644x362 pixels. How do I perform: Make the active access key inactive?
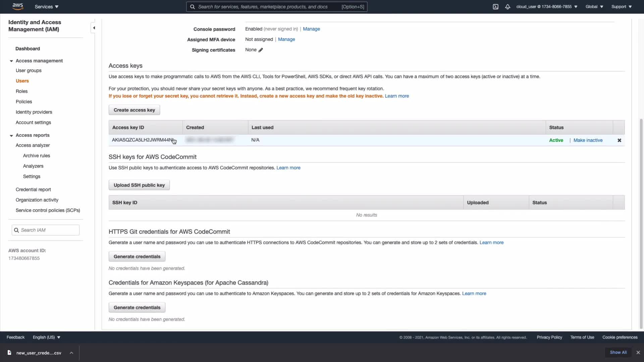[x=588, y=140]
